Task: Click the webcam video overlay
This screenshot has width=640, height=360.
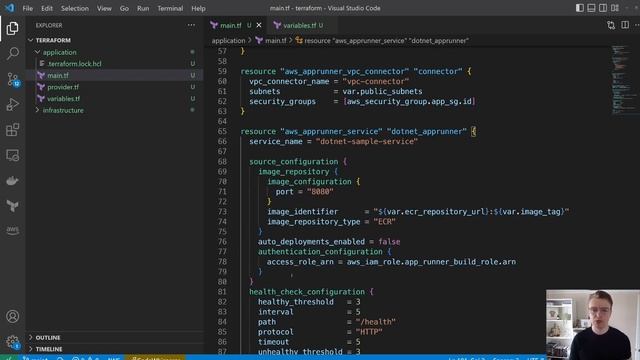Action: coord(593,324)
